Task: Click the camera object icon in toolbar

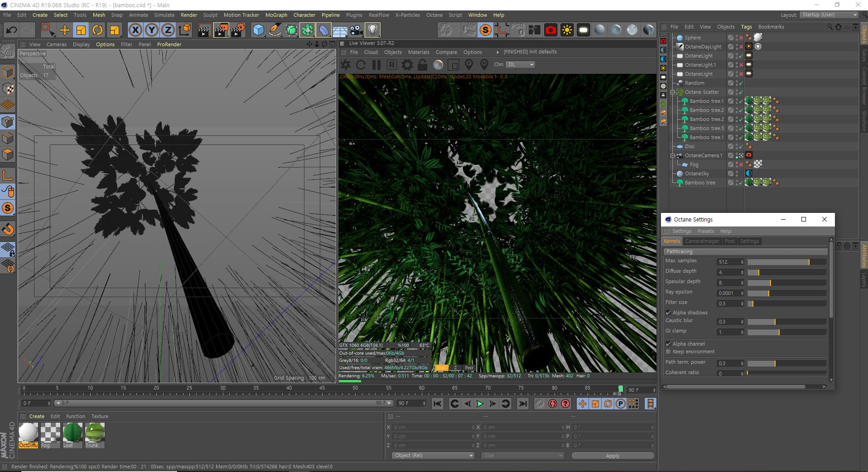Action: coord(356,30)
